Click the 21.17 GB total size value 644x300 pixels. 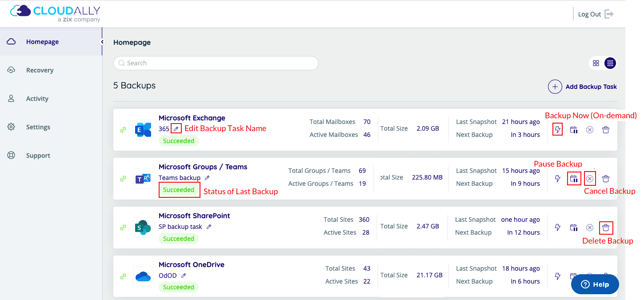(429, 275)
